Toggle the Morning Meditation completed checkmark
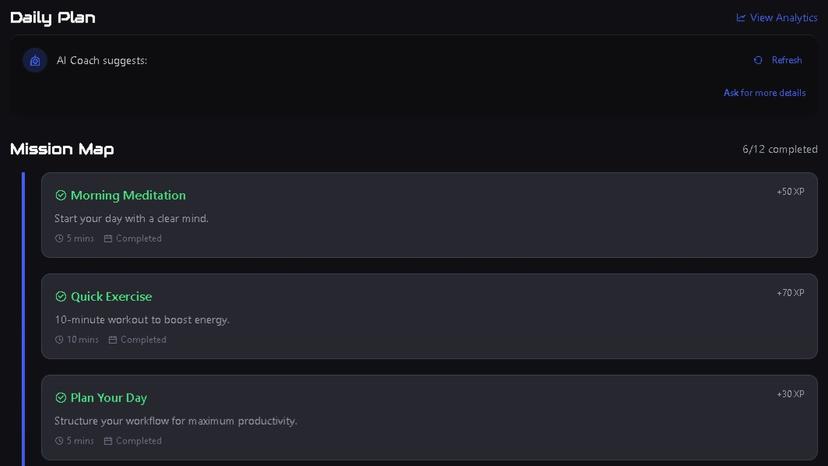 pos(61,196)
